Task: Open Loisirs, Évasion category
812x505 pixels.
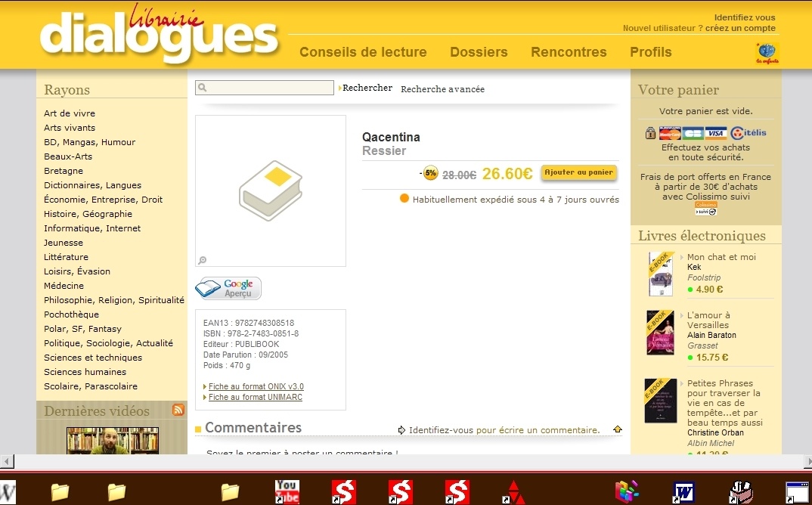Action: [77, 271]
